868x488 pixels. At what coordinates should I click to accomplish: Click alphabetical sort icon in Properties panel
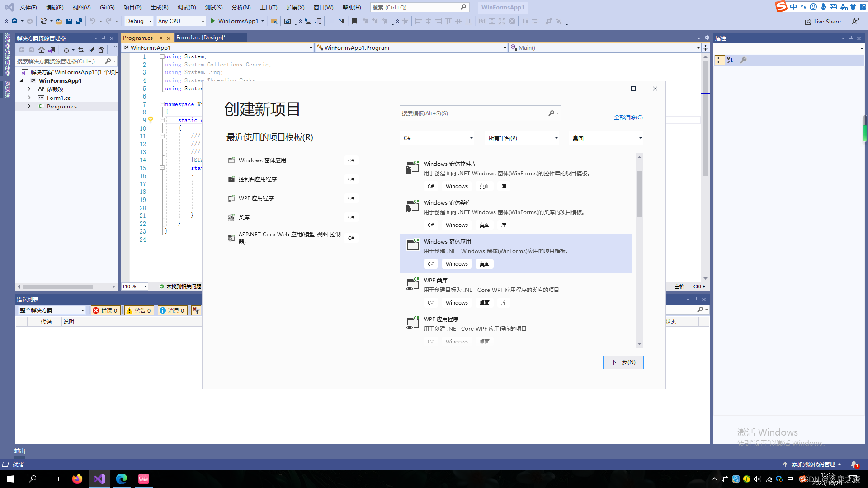(x=730, y=60)
